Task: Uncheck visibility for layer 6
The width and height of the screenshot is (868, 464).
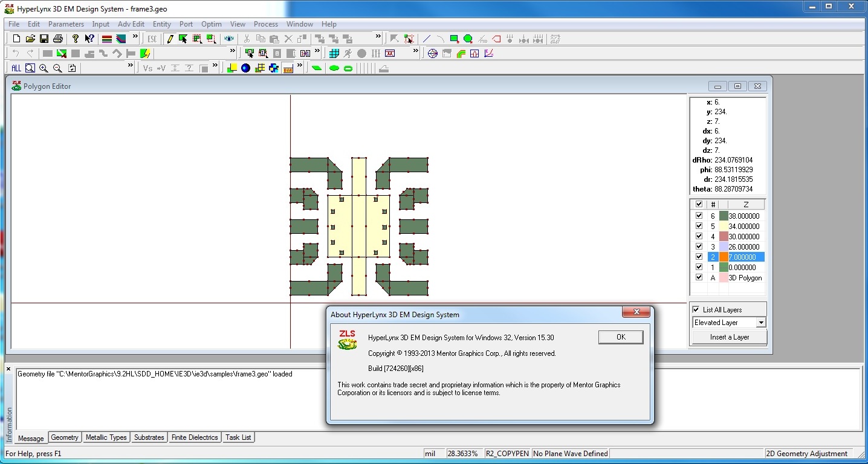Action: [699, 216]
